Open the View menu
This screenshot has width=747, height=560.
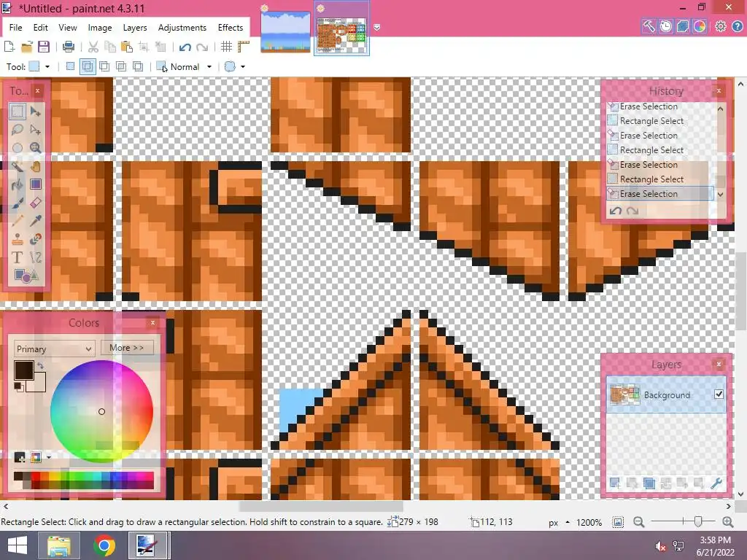coord(68,28)
